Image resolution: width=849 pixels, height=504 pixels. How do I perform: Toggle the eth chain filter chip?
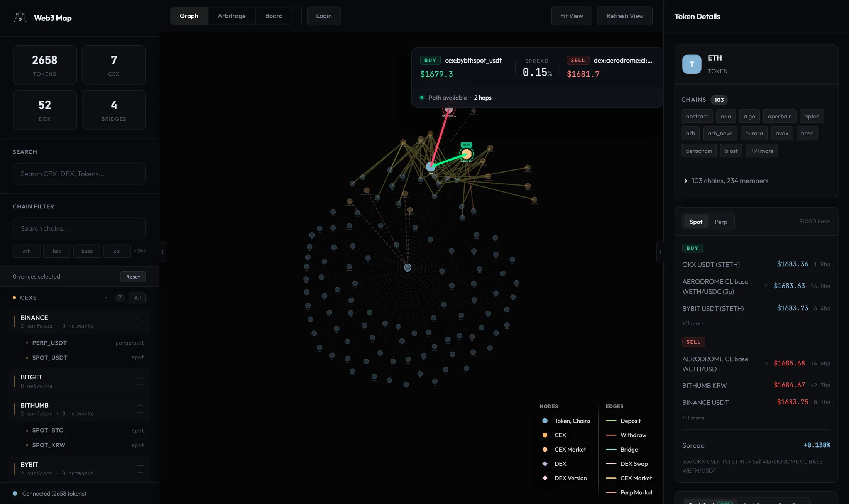27,251
